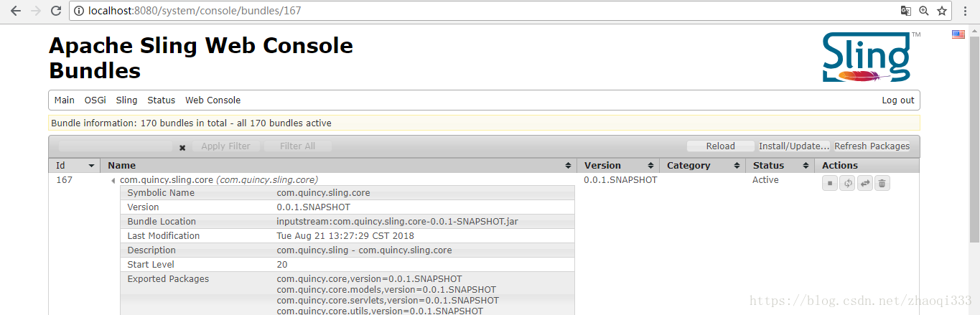Open the Install/Update dialog
The height and width of the screenshot is (315, 980).
tap(794, 146)
